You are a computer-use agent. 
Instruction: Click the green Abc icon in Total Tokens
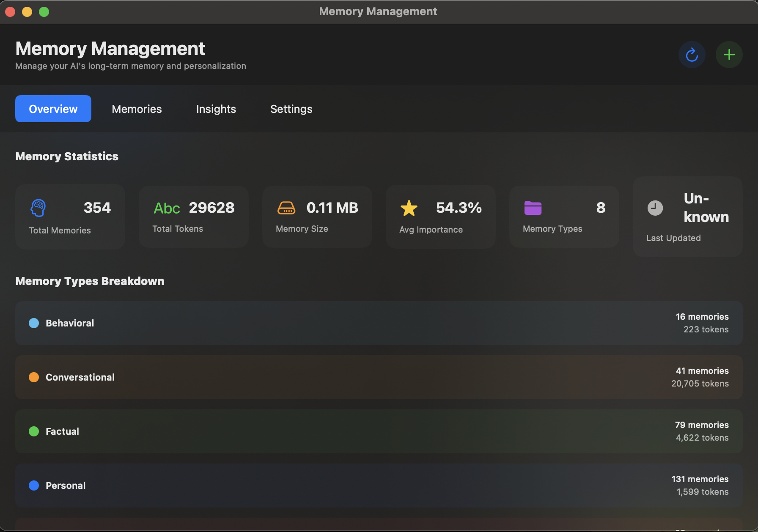tap(167, 208)
